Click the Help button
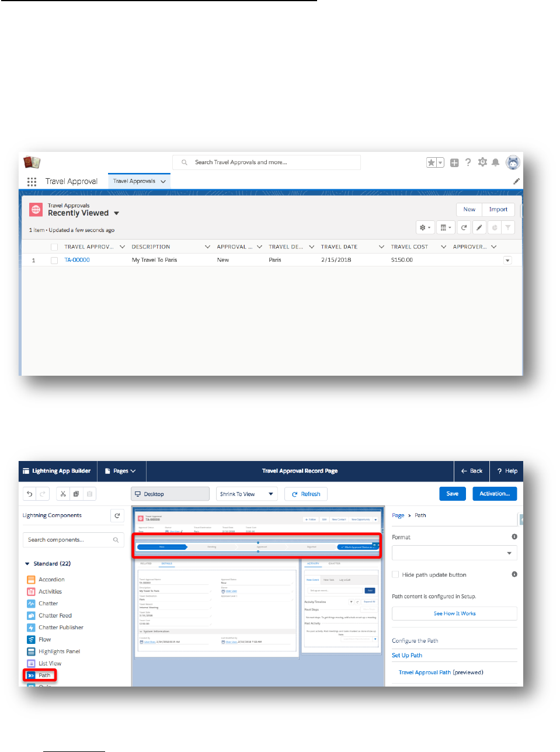Viewport: 560px width, 752px height. 507,471
